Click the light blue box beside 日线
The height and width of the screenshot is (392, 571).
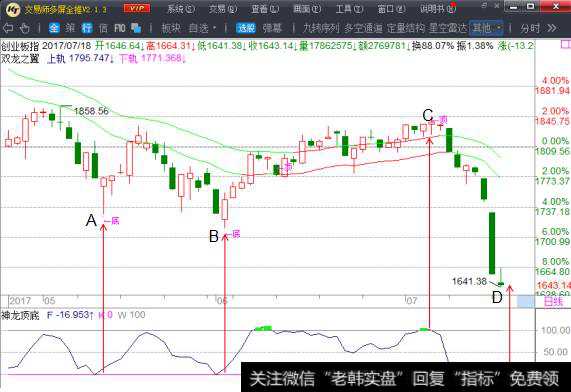pyautogui.click(x=526, y=302)
